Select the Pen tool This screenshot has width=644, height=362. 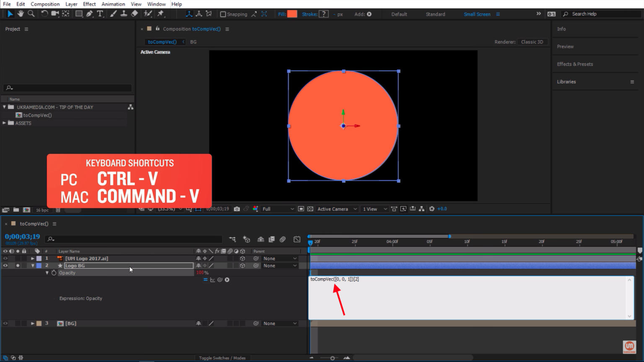(89, 14)
